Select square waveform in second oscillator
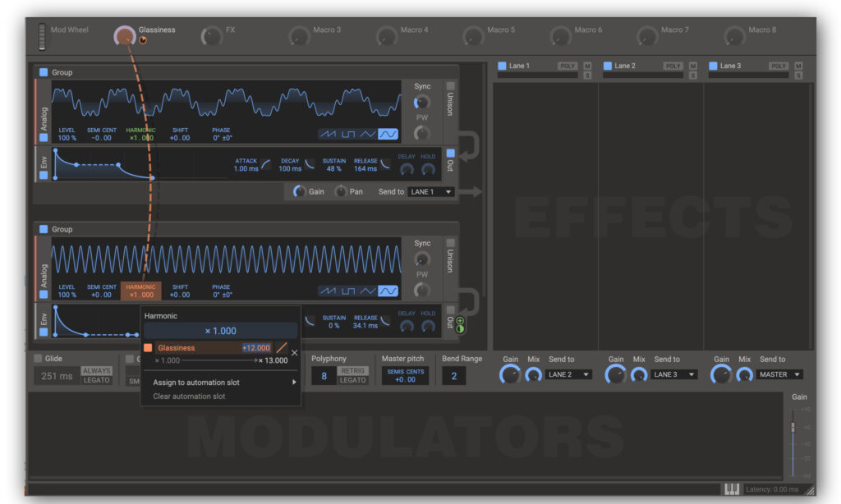 coord(348,291)
